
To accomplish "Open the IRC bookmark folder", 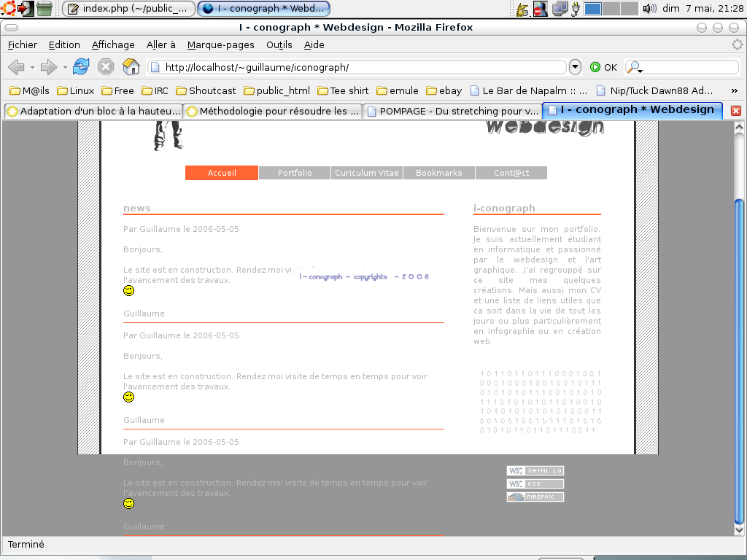I will coord(155,90).
